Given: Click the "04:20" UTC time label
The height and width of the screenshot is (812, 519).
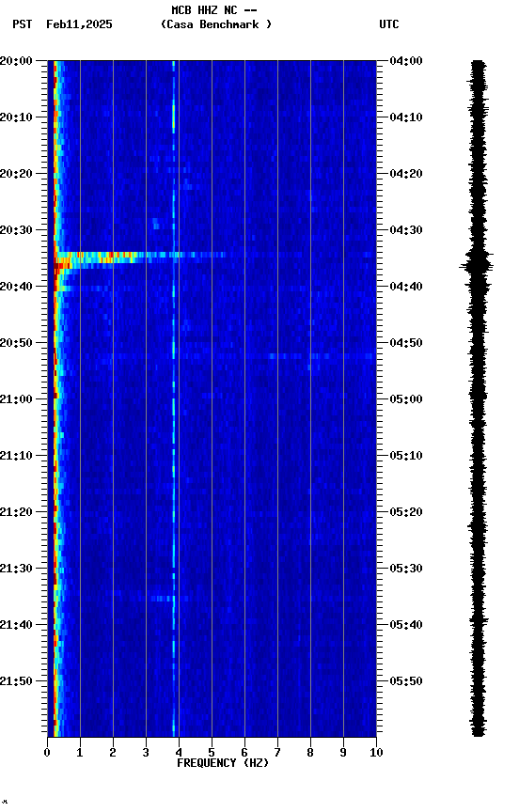Looking at the screenshot, I should (x=406, y=174).
